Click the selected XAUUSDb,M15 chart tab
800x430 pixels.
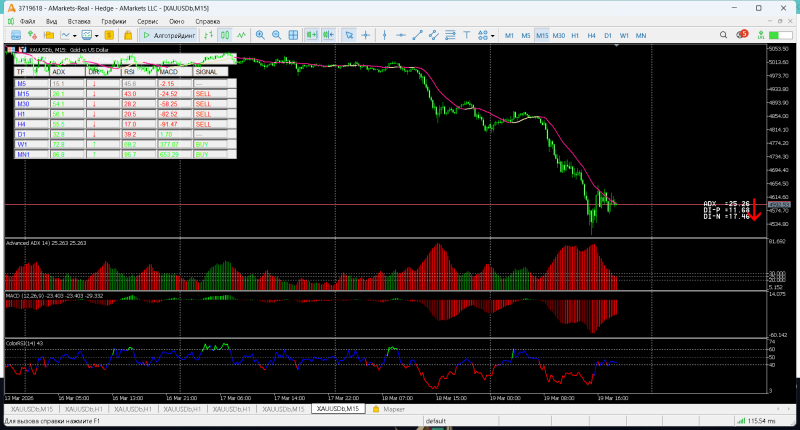(x=338, y=409)
